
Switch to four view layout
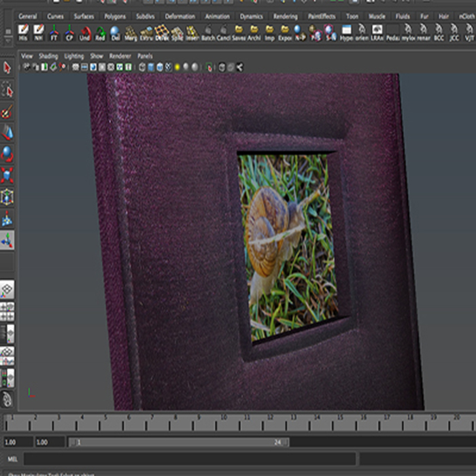7,311
